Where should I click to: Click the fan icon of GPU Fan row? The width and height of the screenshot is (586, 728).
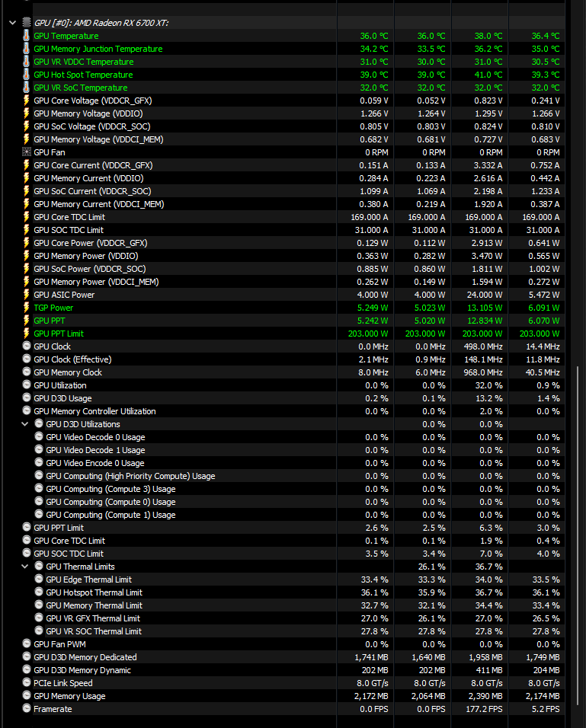27,152
